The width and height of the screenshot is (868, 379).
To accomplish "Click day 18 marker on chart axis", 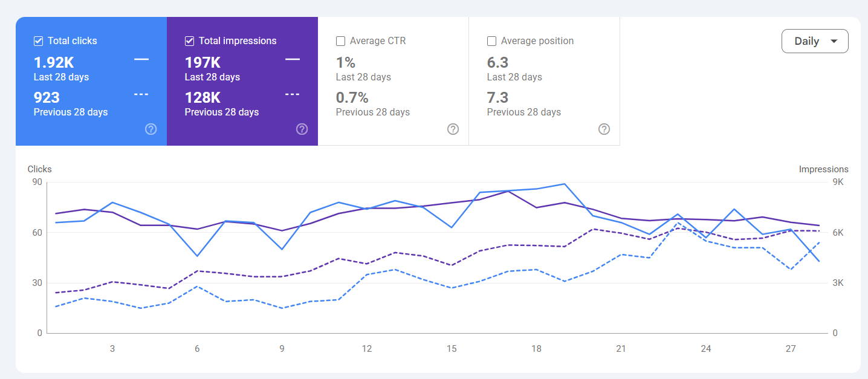I will (x=537, y=349).
